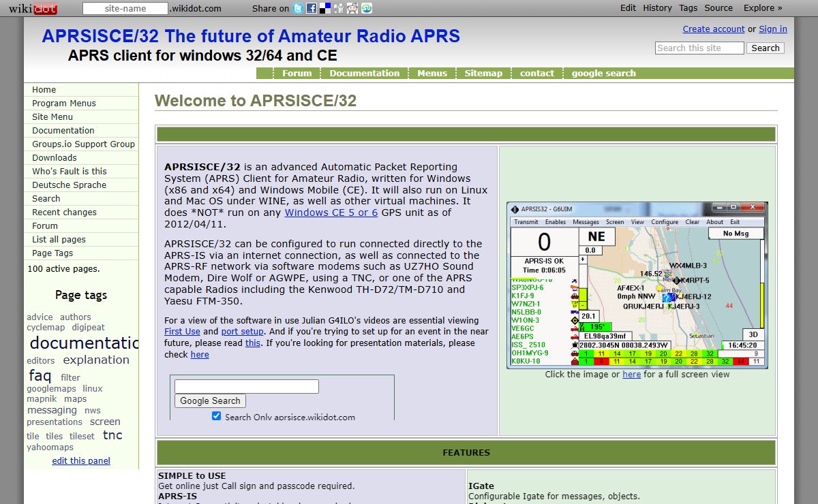Open the Sitemap top menu
The image size is (818, 504).
pos(483,74)
